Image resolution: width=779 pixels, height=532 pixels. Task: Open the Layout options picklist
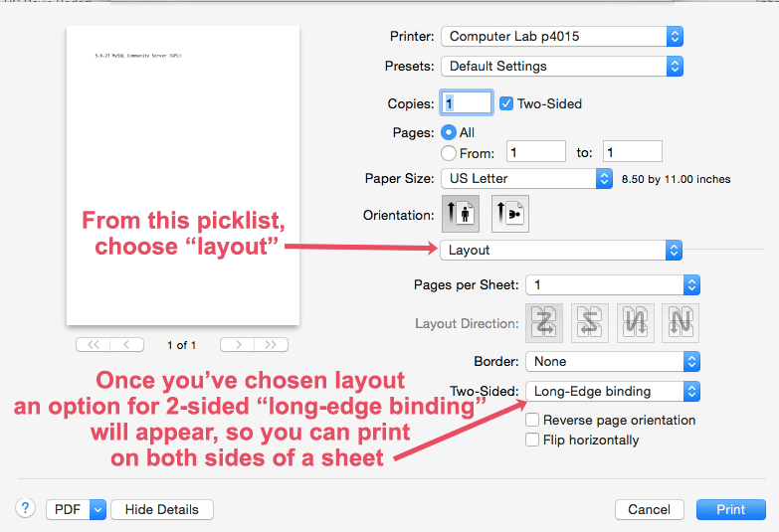point(561,250)
